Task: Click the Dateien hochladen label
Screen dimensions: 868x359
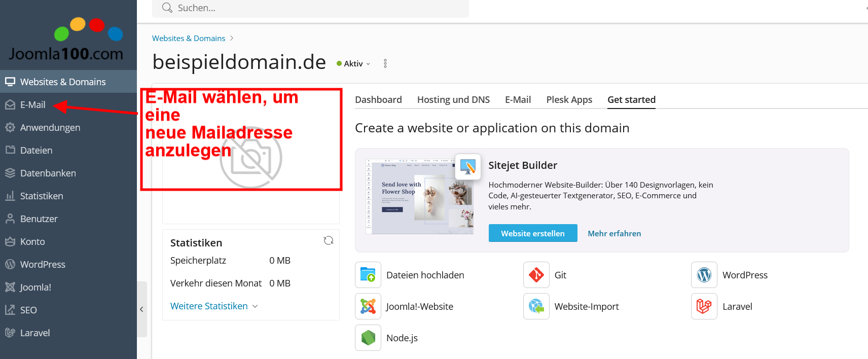Action: point(425,275)
